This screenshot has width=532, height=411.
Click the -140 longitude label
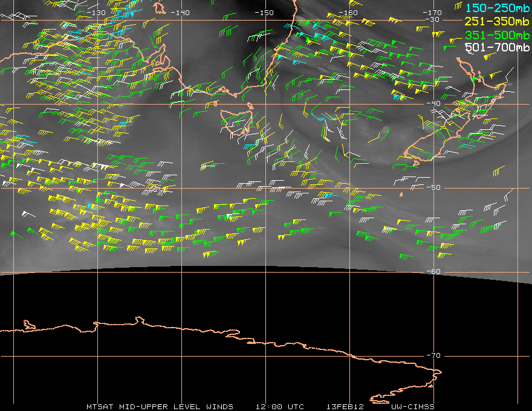180,13
